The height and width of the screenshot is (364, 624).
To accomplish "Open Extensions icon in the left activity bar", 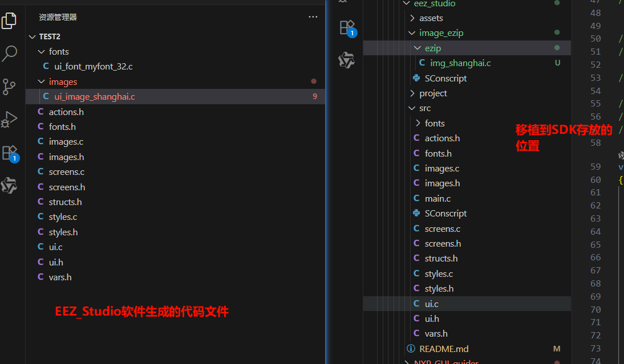I will 10,153.
